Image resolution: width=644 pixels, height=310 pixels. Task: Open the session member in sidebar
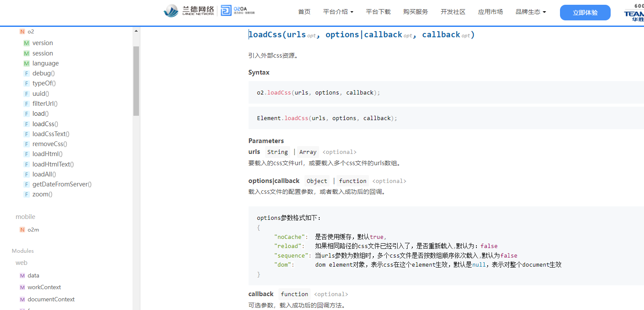42,53
